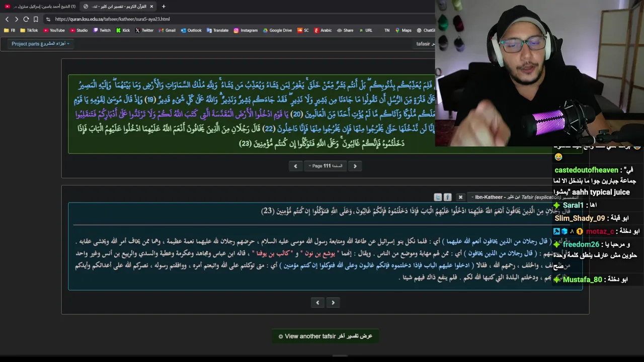Select the Quran tafsir Ibn Kathir tab
This screenshot has width=644, height=362.
(118, 7)
